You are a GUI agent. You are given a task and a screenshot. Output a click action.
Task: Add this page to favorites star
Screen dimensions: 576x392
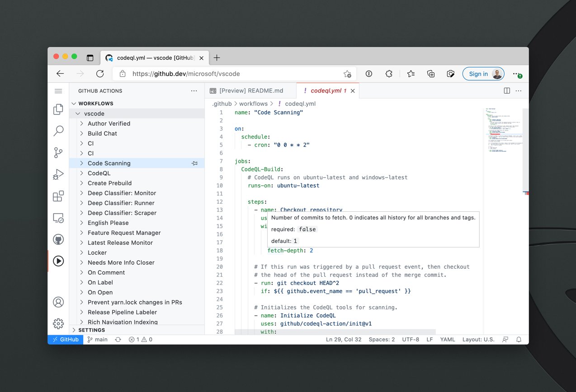[347, 74]
